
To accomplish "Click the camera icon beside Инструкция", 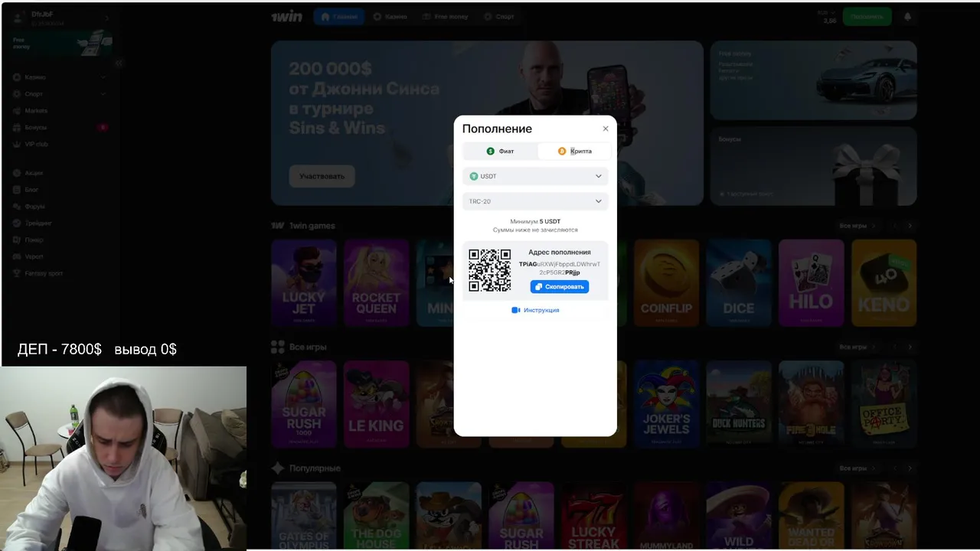I will click(x=516, y=310).
